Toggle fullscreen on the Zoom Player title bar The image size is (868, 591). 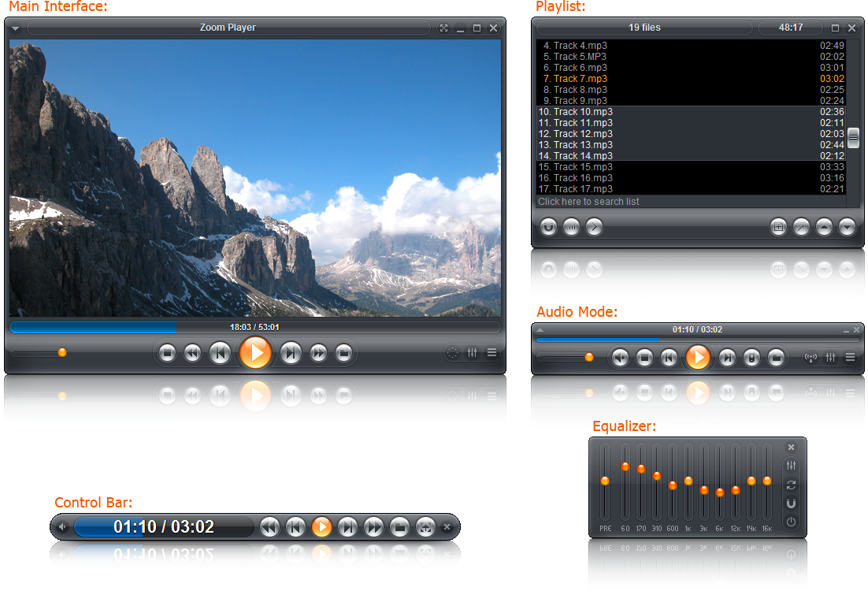click(x=443, y=28)
